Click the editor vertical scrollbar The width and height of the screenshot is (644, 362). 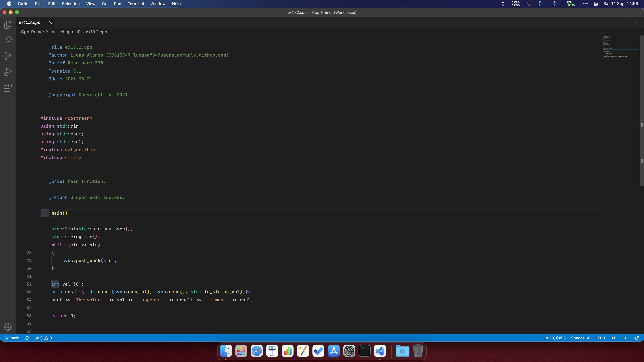point(641,111)
